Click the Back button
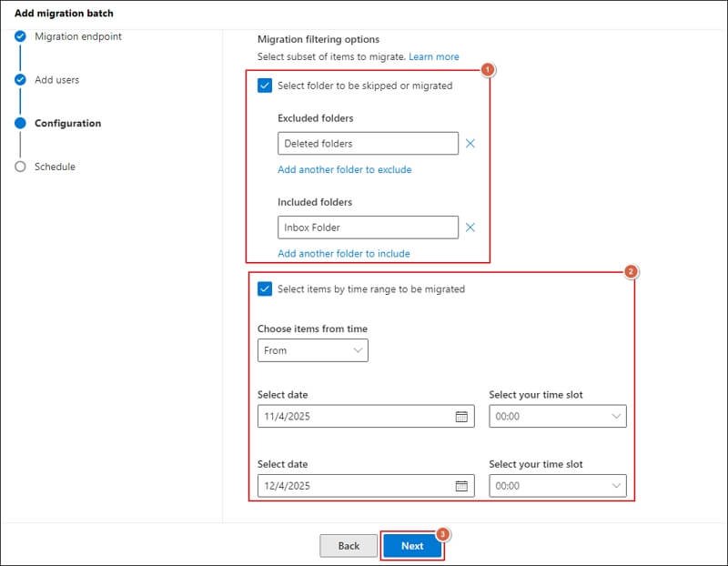The height and width of the screenshot is (566, 728). point(349,546)
